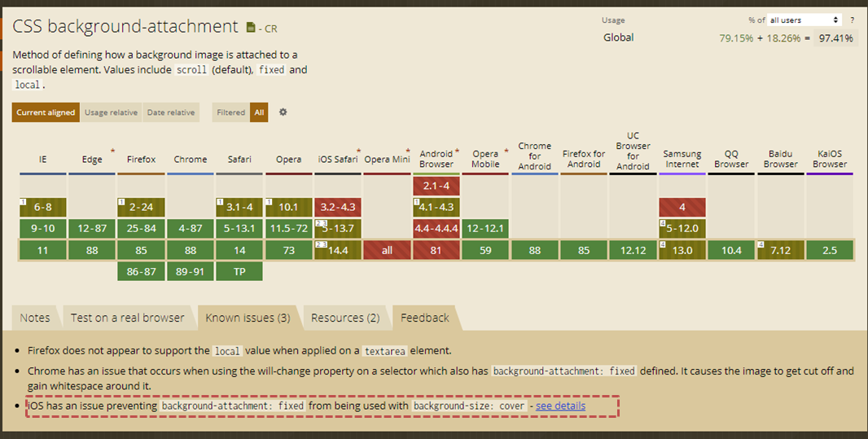Select the Current aligned view
The height and width of the screenshot is (439, 868).
coord(46,112)
